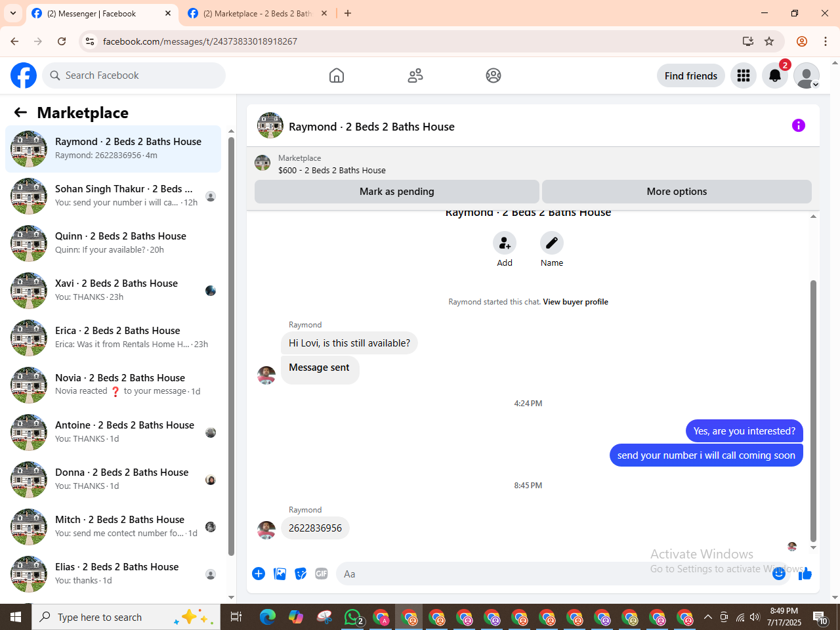Reload the page
This screenshot has height=630, width=840.
pyautogui.click(x=62, y=41)
